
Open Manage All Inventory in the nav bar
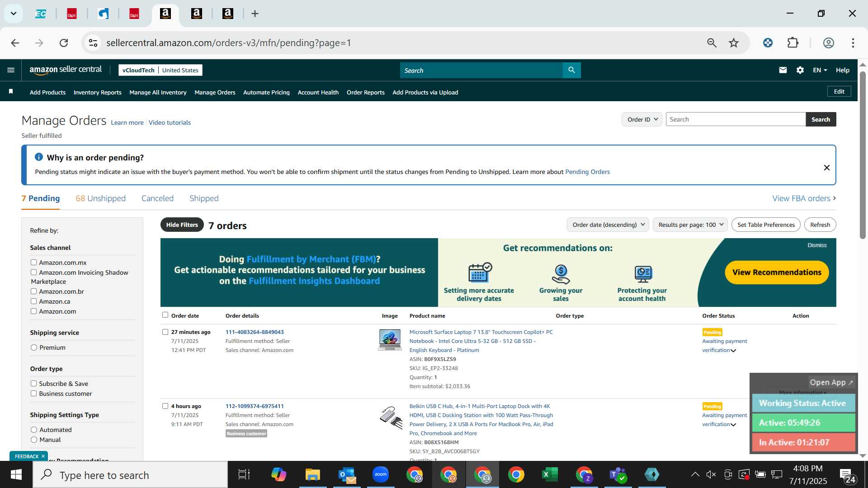pos(158,92)
